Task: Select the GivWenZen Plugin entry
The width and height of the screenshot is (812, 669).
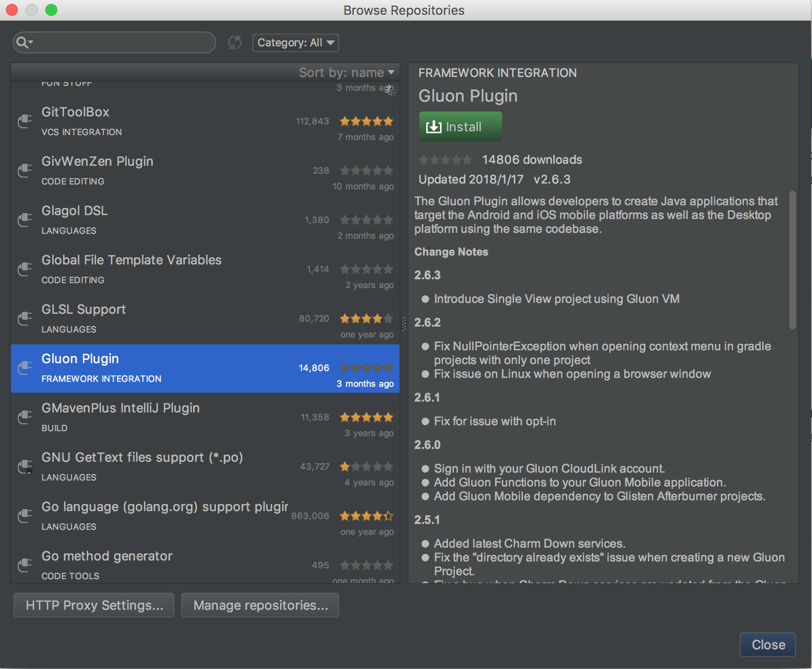Action: point(205,171)
